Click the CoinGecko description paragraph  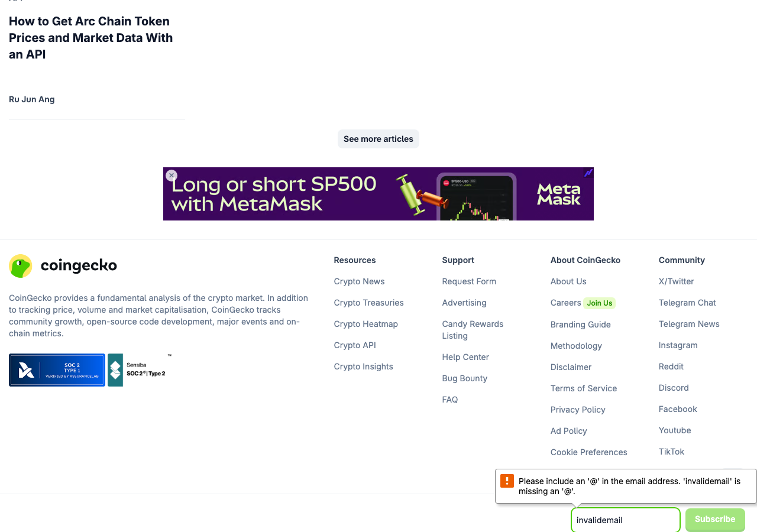[x=158, y=316]
